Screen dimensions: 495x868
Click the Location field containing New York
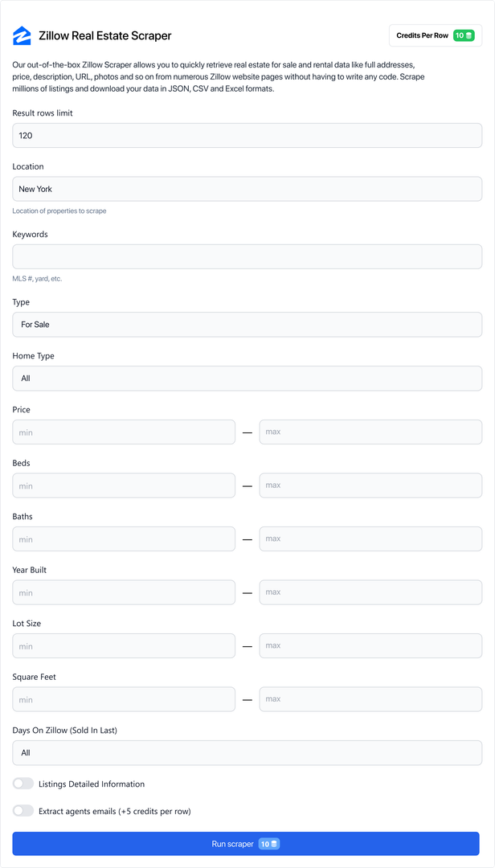pos(247,188)
